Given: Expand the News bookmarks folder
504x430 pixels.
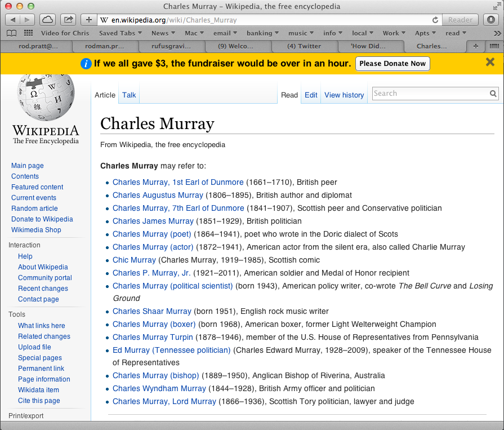Looking at the screenshot, I should [163, 33].
